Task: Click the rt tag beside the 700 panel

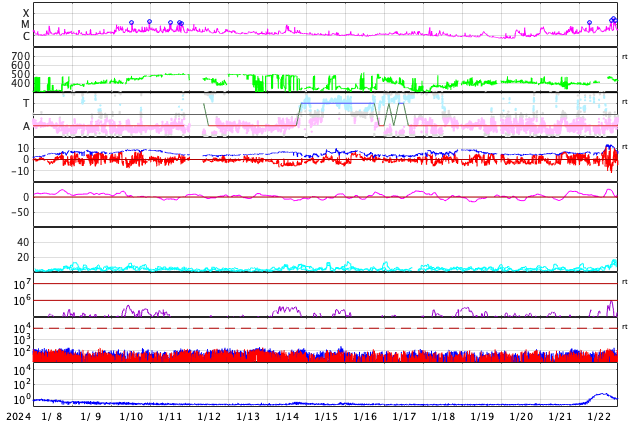Action: point(624,57)
